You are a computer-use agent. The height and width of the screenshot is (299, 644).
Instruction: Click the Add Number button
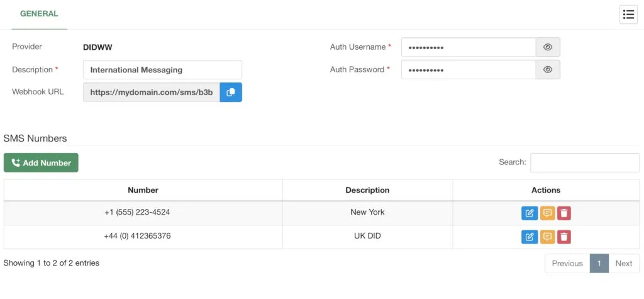[41, 163]
